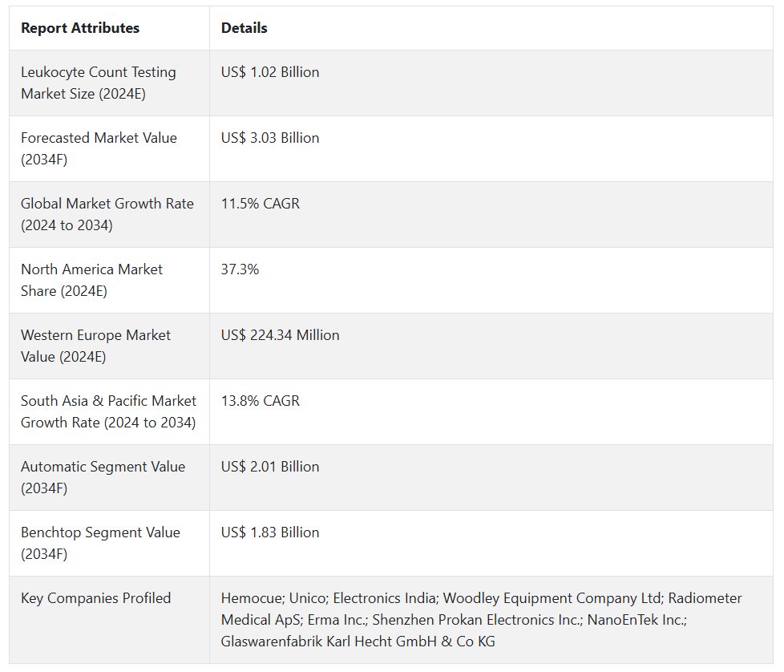Select the 'Western Europe Market Value' cell
This screenshot has width=784, height=672.
click(95, 346)
